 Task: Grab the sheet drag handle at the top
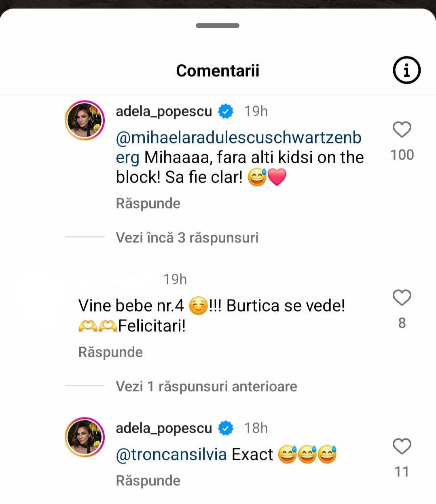[x=218, y=26]
